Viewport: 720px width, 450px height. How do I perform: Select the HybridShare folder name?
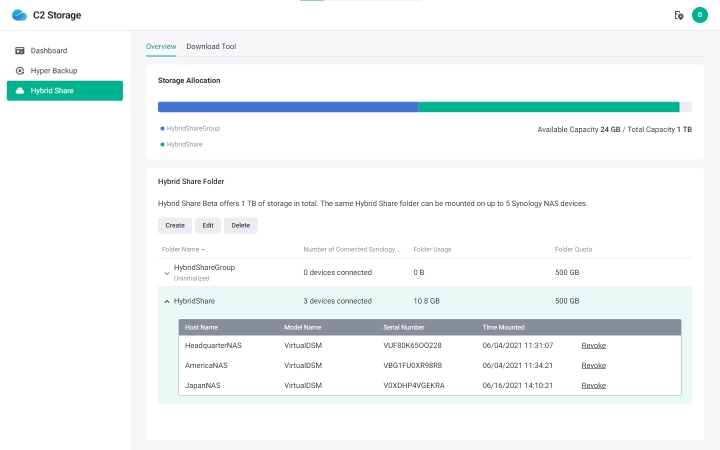coord(194,301)
